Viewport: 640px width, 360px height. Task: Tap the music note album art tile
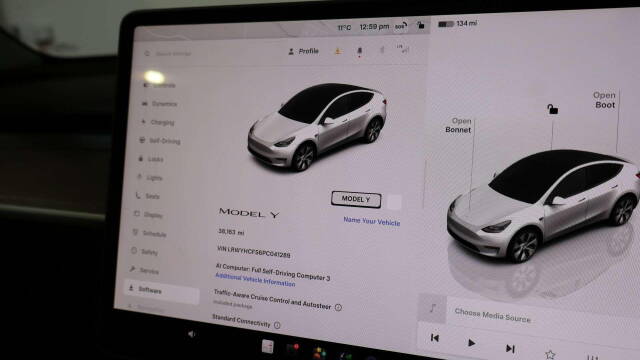(x=433, y=308)
